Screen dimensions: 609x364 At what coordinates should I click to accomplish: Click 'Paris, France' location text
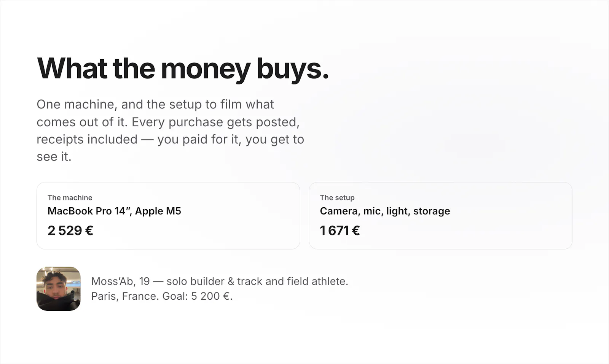tap(125, 296)
